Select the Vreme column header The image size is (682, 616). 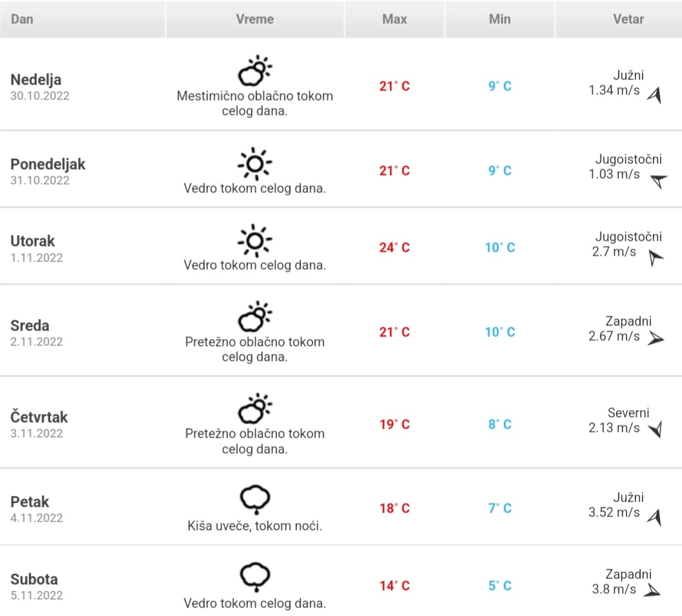click(255, 19)
